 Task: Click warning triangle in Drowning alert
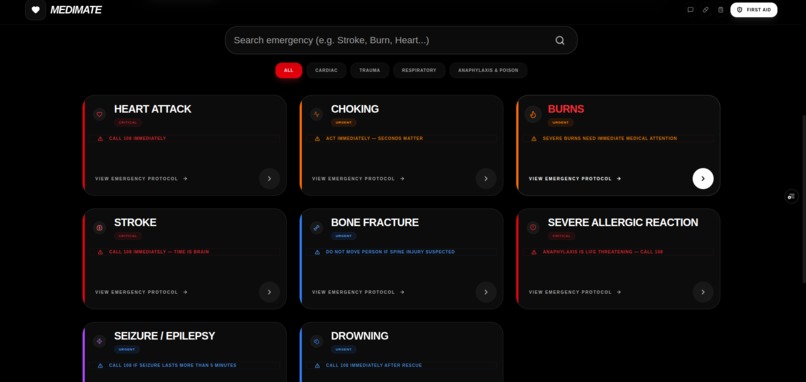[x=317, y=366]
